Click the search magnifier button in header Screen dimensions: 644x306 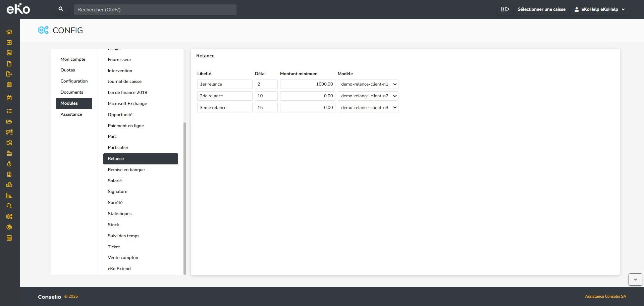61,9
